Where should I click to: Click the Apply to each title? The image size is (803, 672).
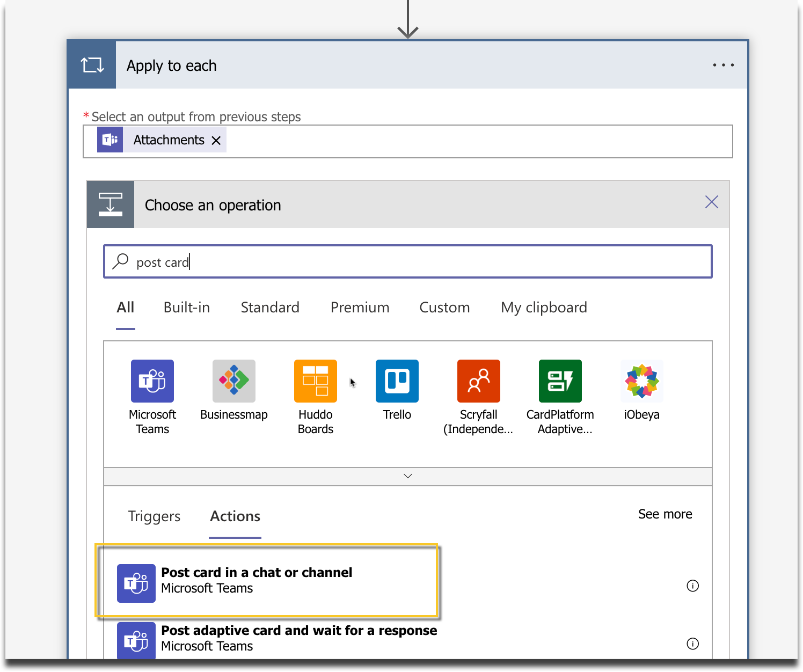[x=172, y=65]
